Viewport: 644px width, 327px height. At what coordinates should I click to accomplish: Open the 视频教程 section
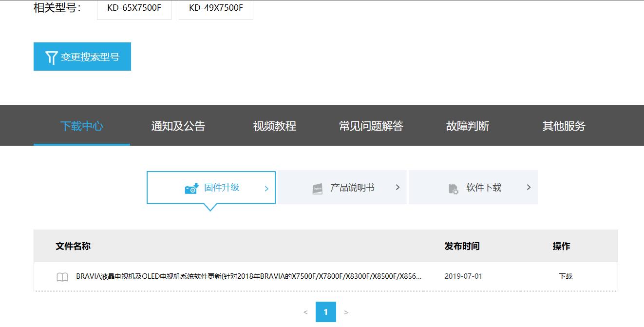click(274, 125)
